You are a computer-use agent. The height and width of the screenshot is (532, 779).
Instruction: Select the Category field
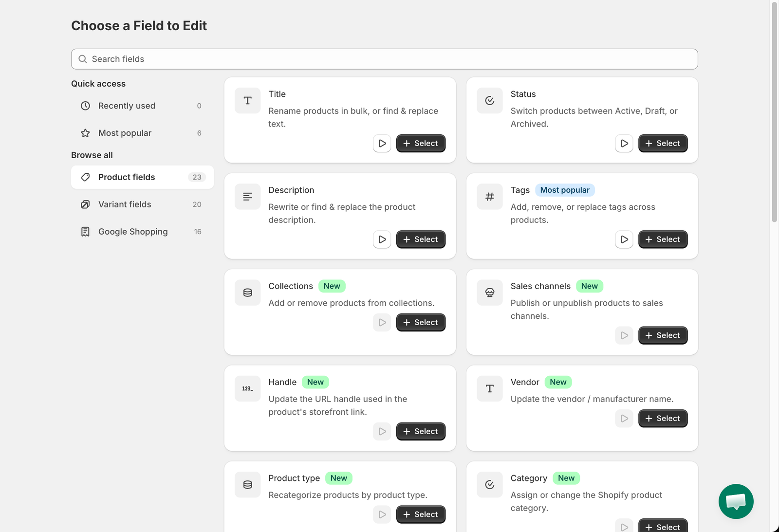tap(663, 526)
